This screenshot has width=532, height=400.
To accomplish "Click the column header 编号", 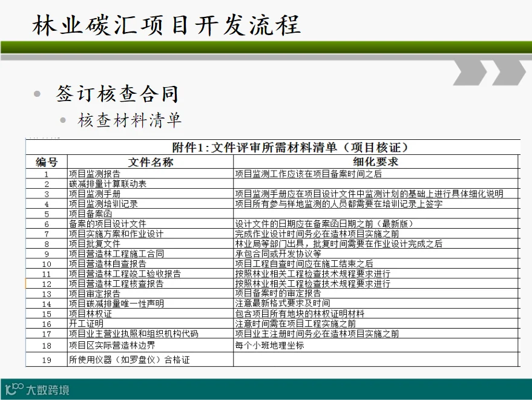I will pyautogui.click(x=47, y=162).
